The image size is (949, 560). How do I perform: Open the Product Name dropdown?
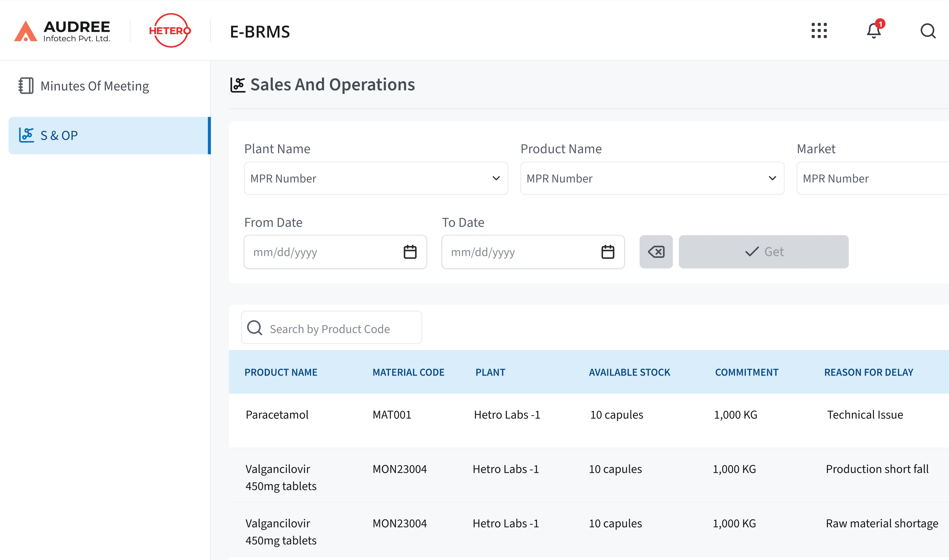click(652, 178)
